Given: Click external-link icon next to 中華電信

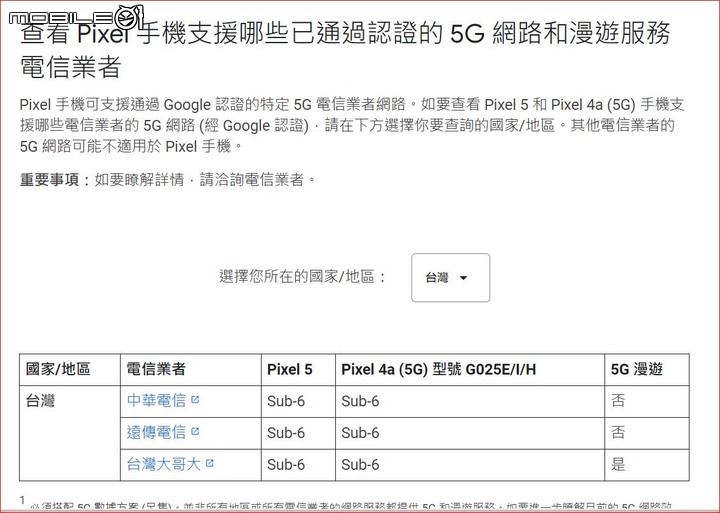Looking at the screenshot, I should (x=195, y=400).
